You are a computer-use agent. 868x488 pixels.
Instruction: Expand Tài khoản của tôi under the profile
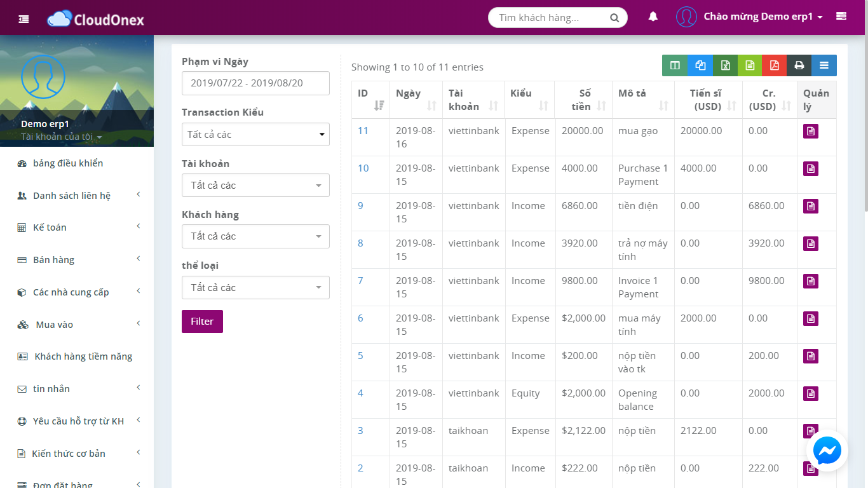tap(61, 137)
